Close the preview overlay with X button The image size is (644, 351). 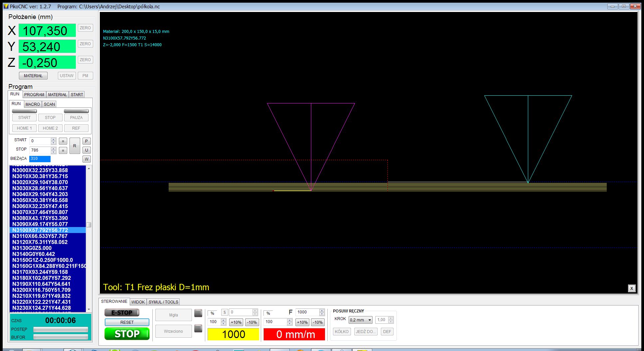[x=632, y=289]
